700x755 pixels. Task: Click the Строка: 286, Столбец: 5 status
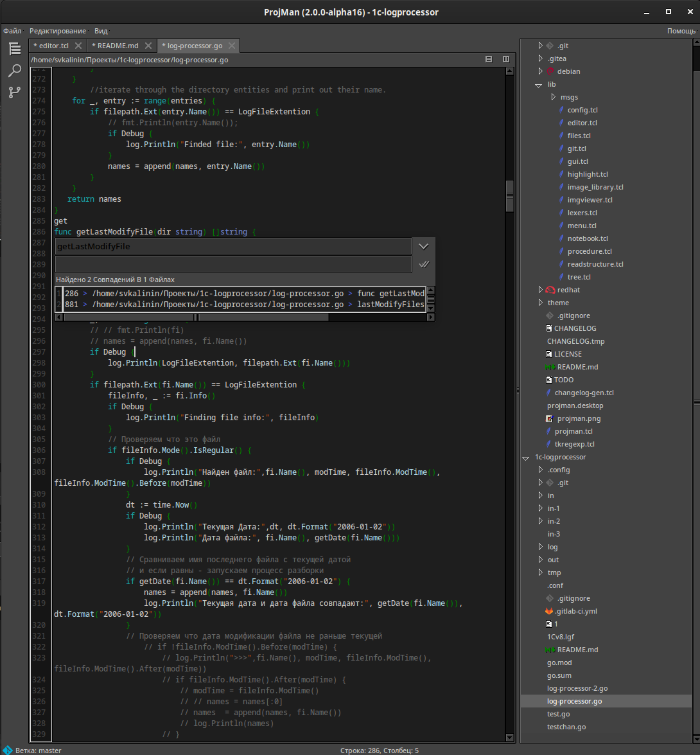380,751
